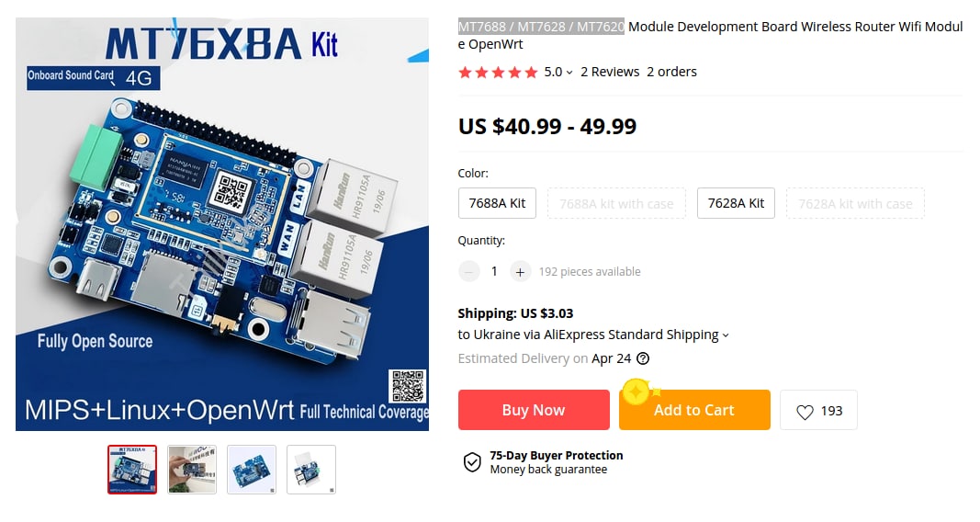980x522 pixels.
Task: Select the third thumbnail with the blue board
Action: (252, 470)
